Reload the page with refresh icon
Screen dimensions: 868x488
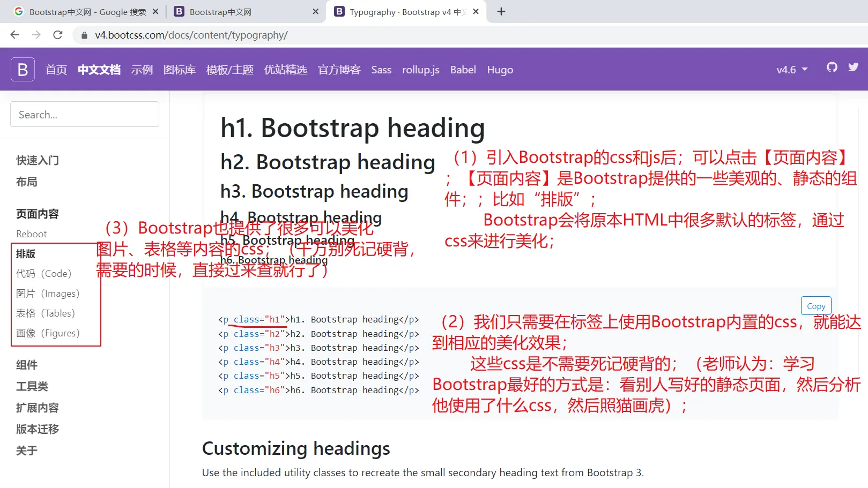58,35
